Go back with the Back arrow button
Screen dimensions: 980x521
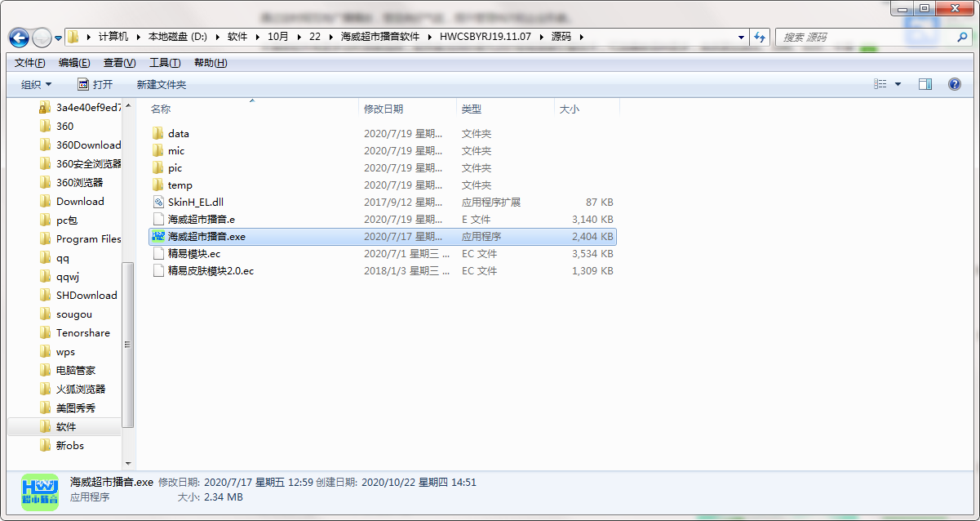pyautogui.click(x=20, y=38)
